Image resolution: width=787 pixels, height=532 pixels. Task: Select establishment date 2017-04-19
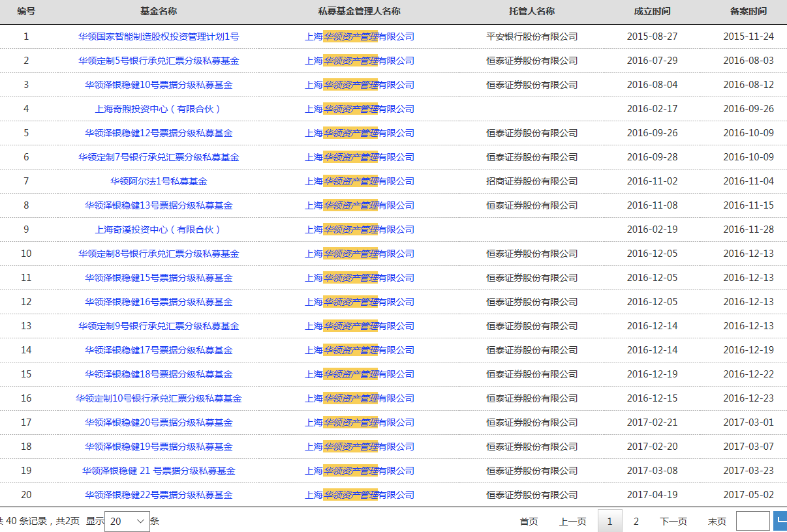coord(653,495)
